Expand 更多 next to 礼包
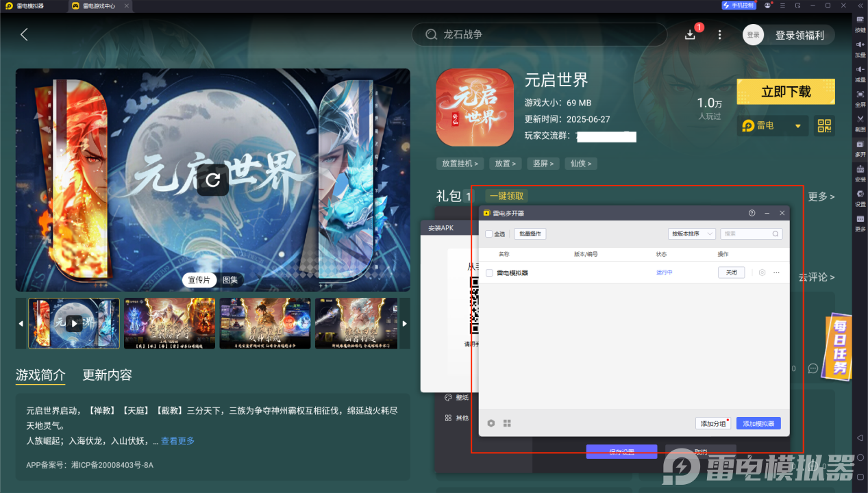Image resolution: width=868 pixels, height=493 pixels. (x=821, y=197)
